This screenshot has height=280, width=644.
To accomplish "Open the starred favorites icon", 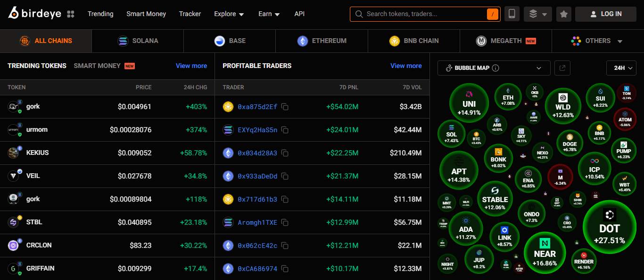I will (564, 14).
